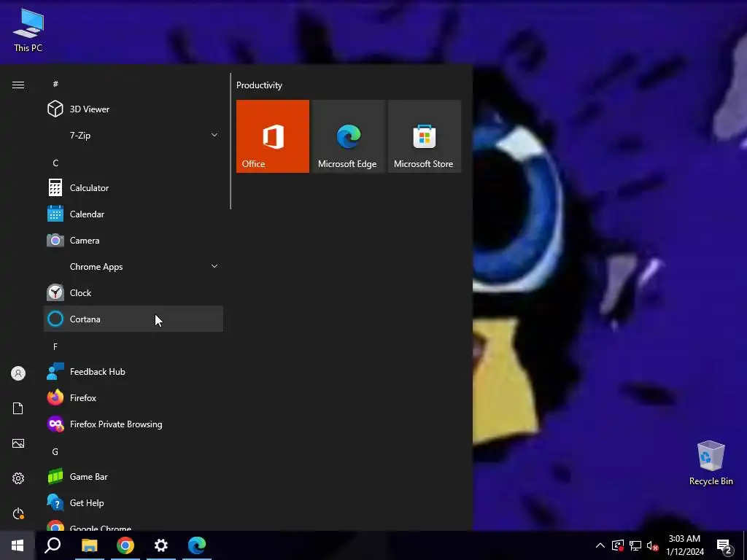Open the Get Help app
This screenshot has width=747, height=560.
133,502
